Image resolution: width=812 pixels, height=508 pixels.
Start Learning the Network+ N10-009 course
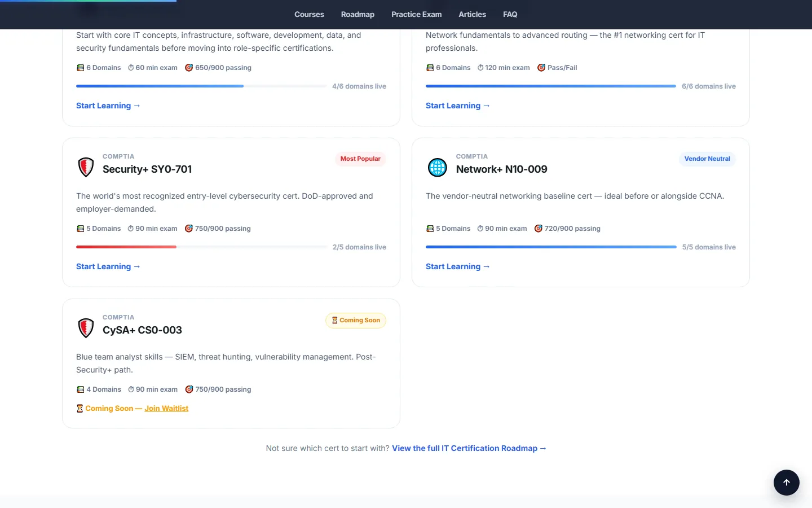click(x=458, y=266)
